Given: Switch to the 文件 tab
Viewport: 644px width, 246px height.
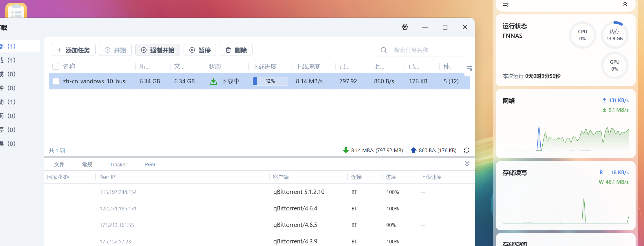Looking at the screenshot, I should coord(59,165).
